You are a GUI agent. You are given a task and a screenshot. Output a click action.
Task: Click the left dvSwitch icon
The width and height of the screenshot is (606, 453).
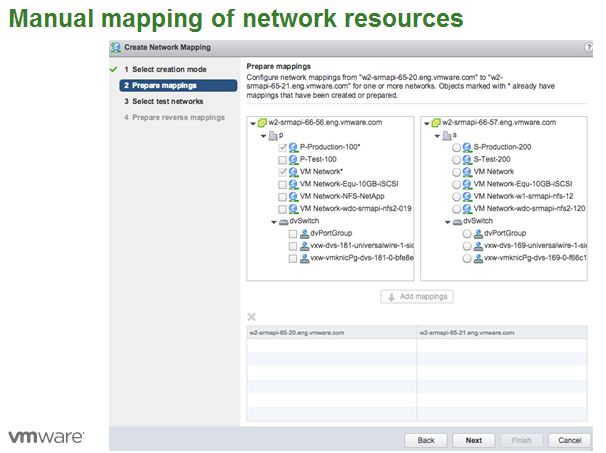(x=283, y=221)
